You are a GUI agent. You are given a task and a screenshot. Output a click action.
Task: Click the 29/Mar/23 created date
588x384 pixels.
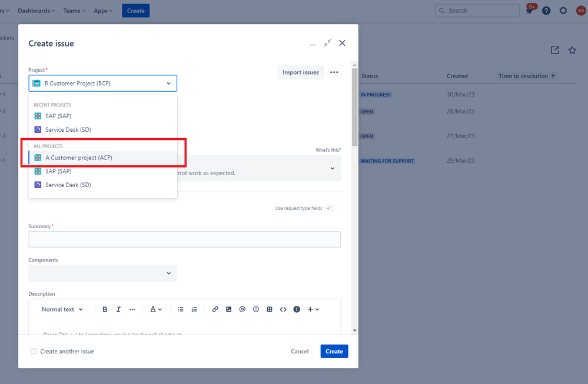click(x=460, y=161)
